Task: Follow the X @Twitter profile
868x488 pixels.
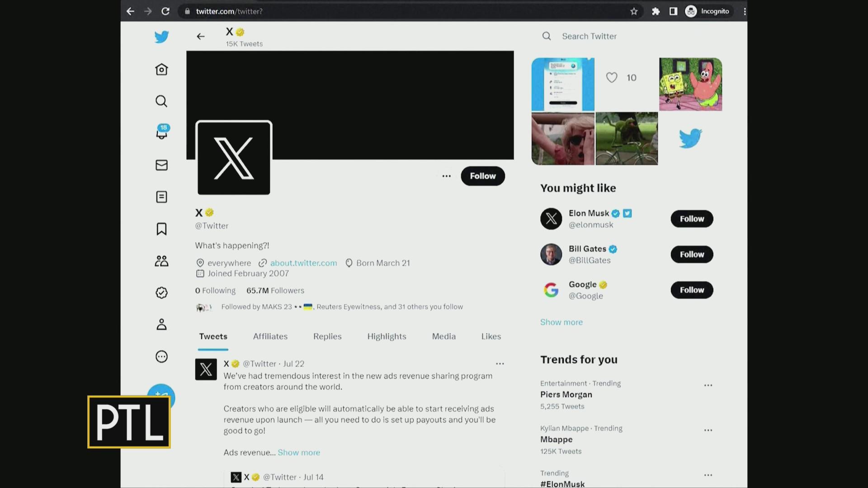Action: point(483,176)
